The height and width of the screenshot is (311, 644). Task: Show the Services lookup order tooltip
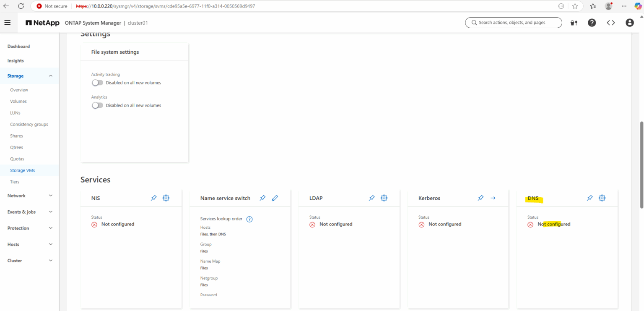point(249,219)
